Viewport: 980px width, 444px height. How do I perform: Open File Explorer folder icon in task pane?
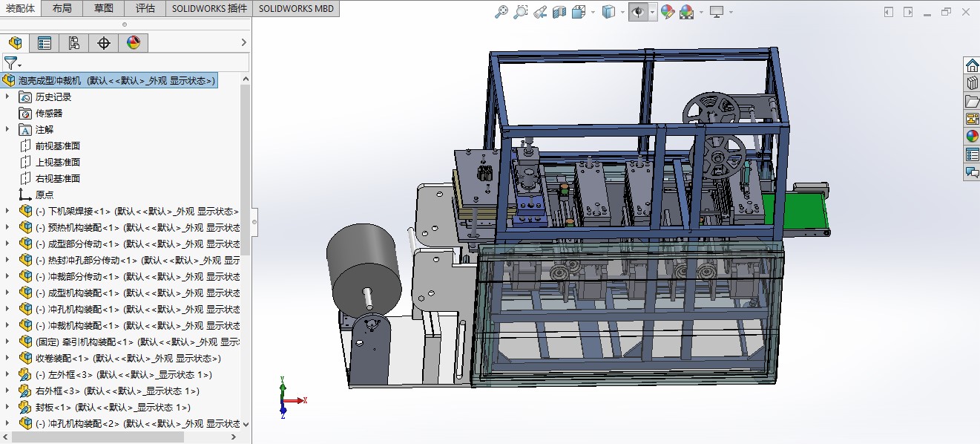[972, 101]
